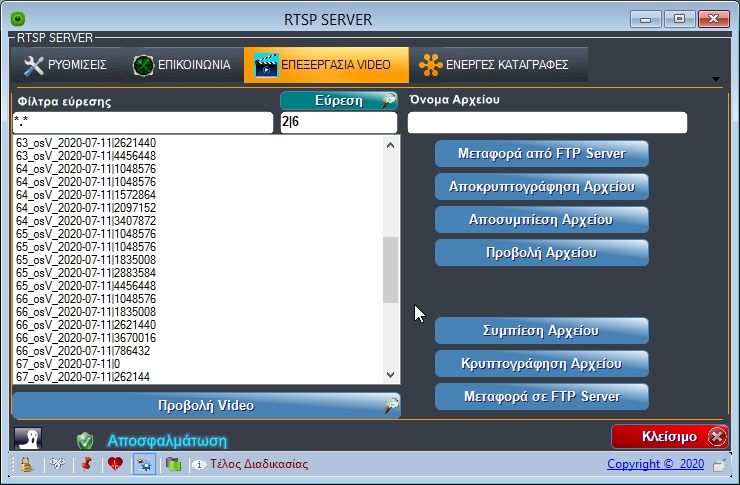Click the info icon beside Τέλος Διαδικασίας
The image size is (740, 485).
coord(198,464)
